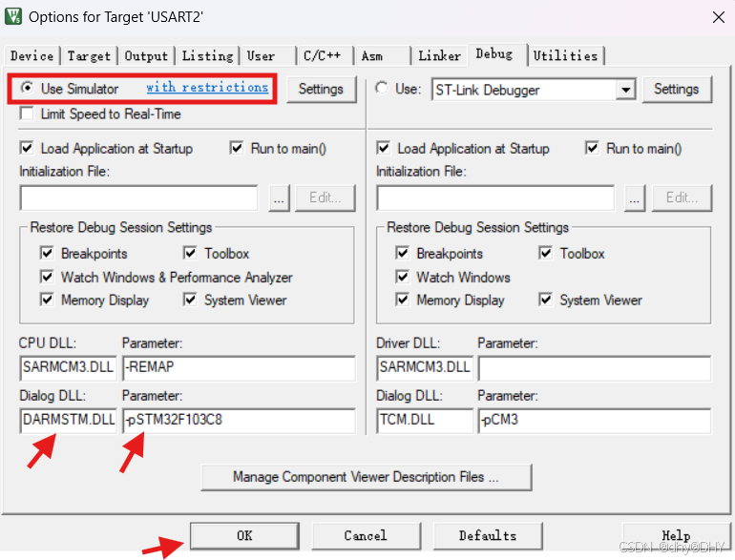Image resolution: width=735 pixels, height=560 pixels.
Task: Uncheck hardware-side Breakpoints restore option
Action: tap(403, 253)
